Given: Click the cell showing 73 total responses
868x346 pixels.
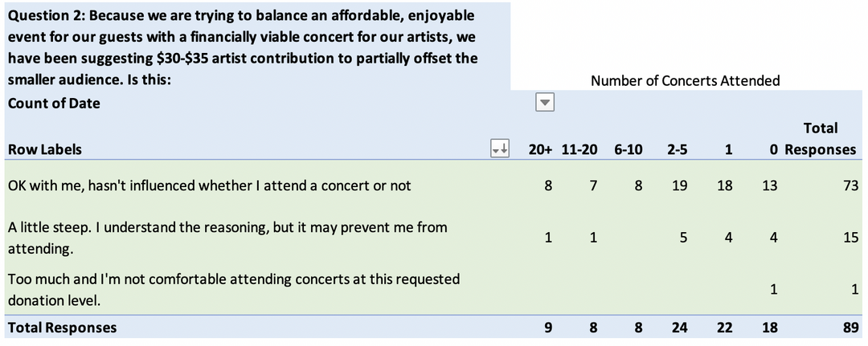Looking at the screenshot, I should (850, 185).
